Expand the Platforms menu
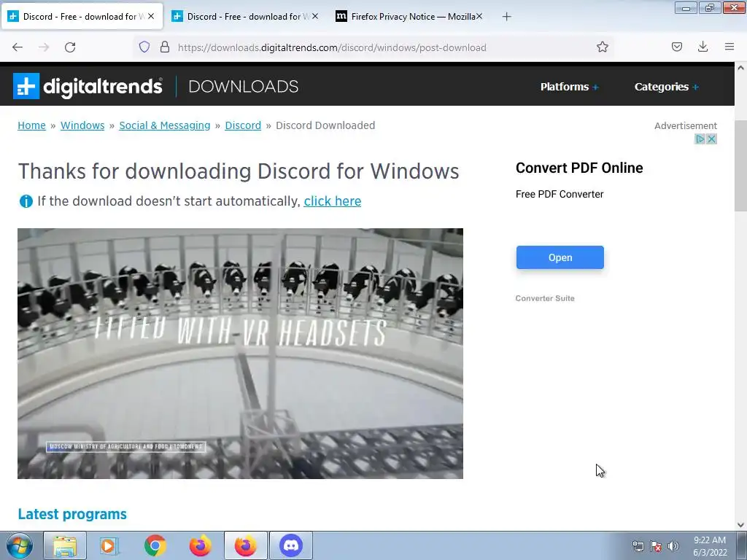747x560 pixels. tap(569, 87)
